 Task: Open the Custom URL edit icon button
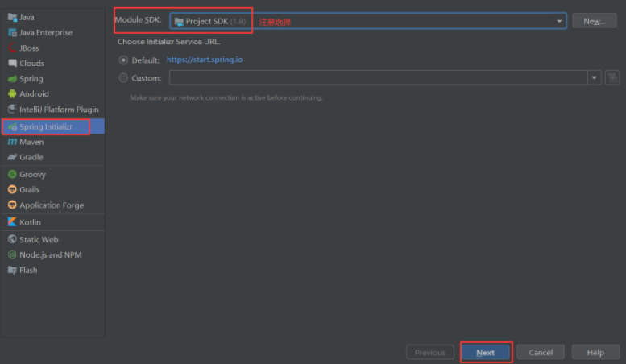tap(612, 77)
